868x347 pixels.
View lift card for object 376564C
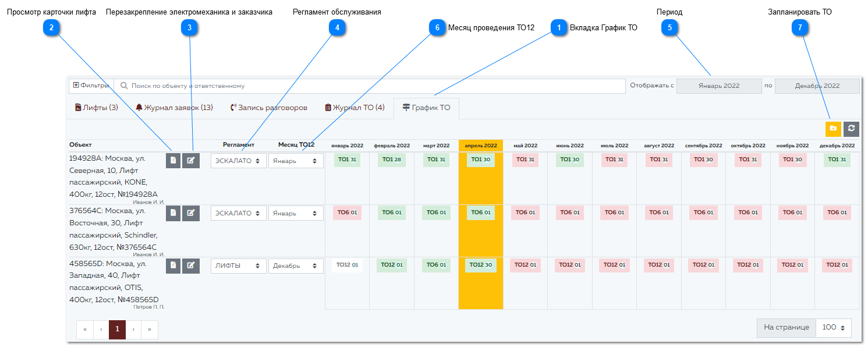tap(173, 213)
